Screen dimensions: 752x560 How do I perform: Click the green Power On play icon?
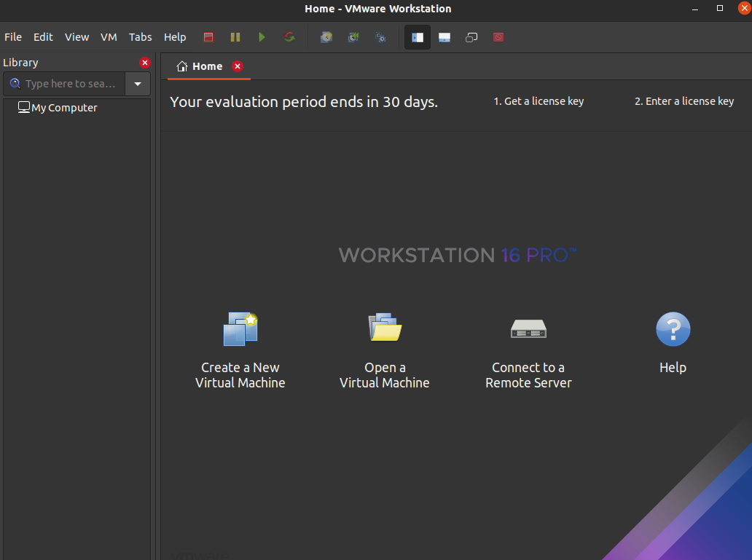[x=262, y=37]
